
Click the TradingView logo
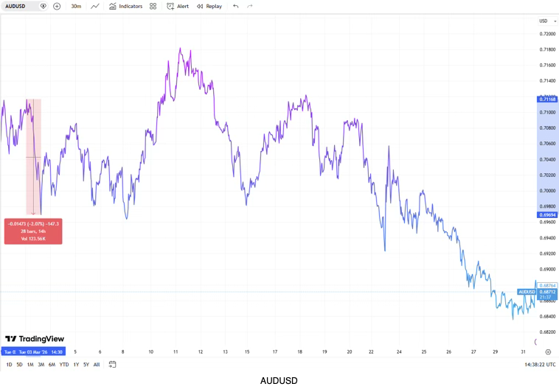pos(35,339)
